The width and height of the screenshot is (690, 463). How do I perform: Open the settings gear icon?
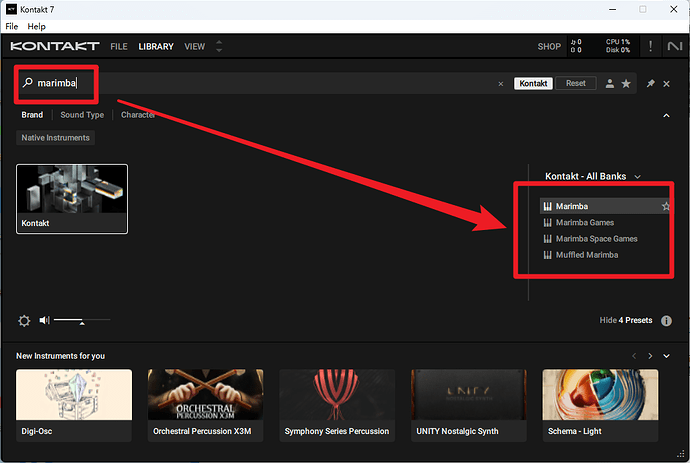(24, 320)
